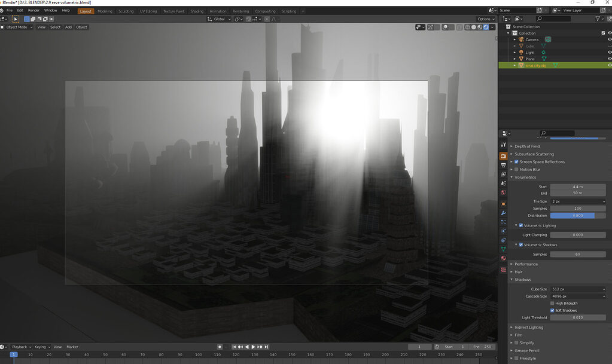Expand the Depth of Field section

pos(526,146)
